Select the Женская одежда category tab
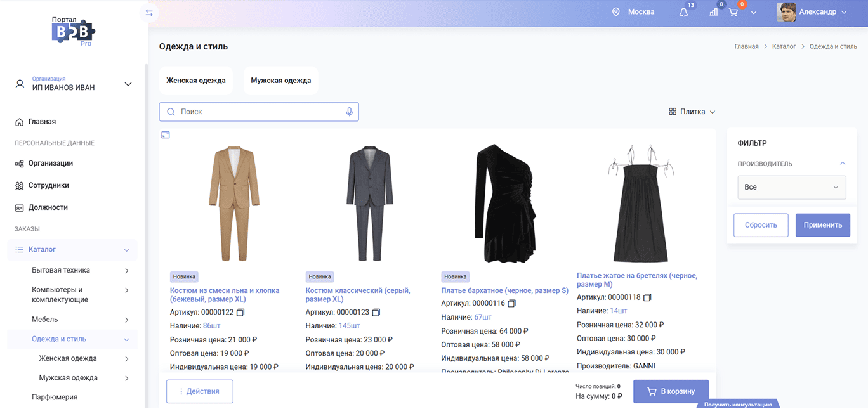Image resolution: width=868 pixels, height=409 pixels. click(x=196, y=81)
